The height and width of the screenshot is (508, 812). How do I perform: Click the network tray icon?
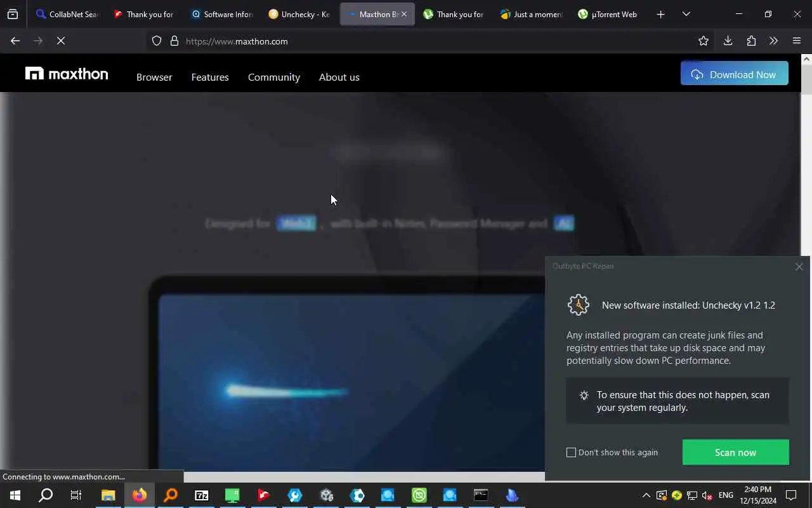(692, 495)
